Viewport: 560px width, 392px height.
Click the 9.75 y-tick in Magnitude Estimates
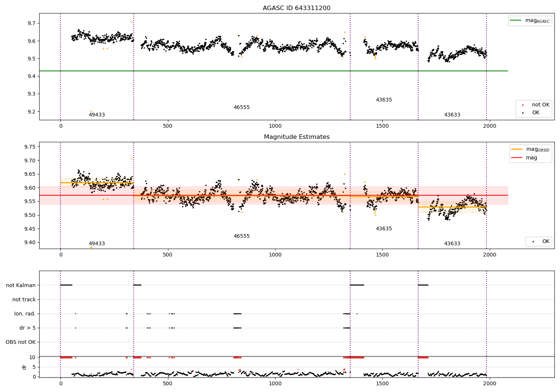point(29,147)
